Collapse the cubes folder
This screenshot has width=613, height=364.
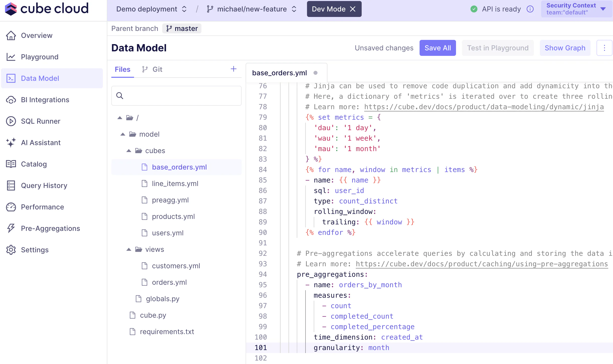129,151
